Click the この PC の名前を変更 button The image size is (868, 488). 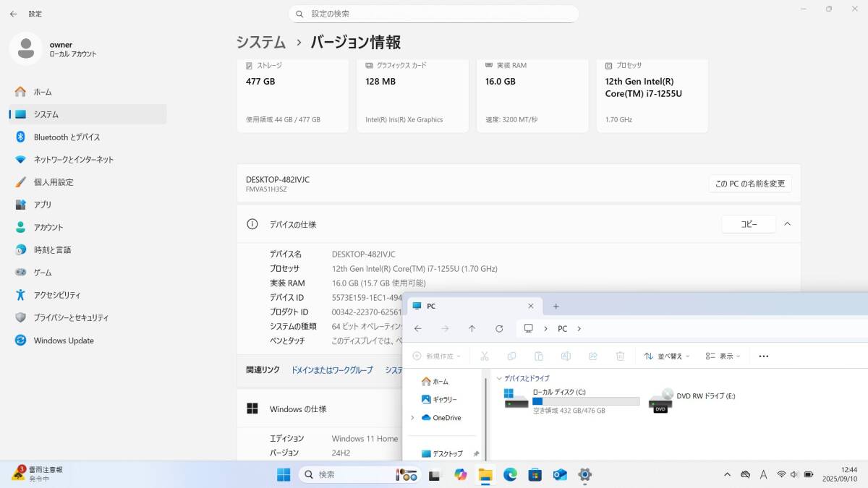749,184
